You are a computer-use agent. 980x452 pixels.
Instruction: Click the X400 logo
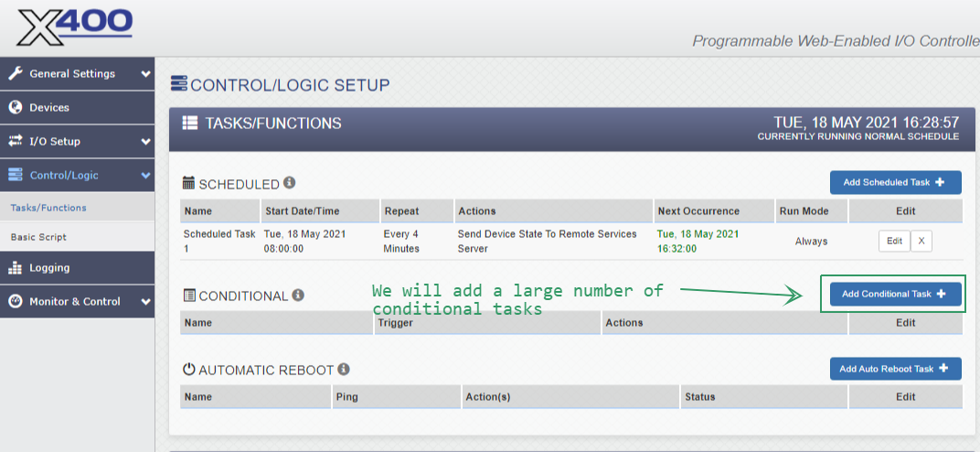click(75, 27)
